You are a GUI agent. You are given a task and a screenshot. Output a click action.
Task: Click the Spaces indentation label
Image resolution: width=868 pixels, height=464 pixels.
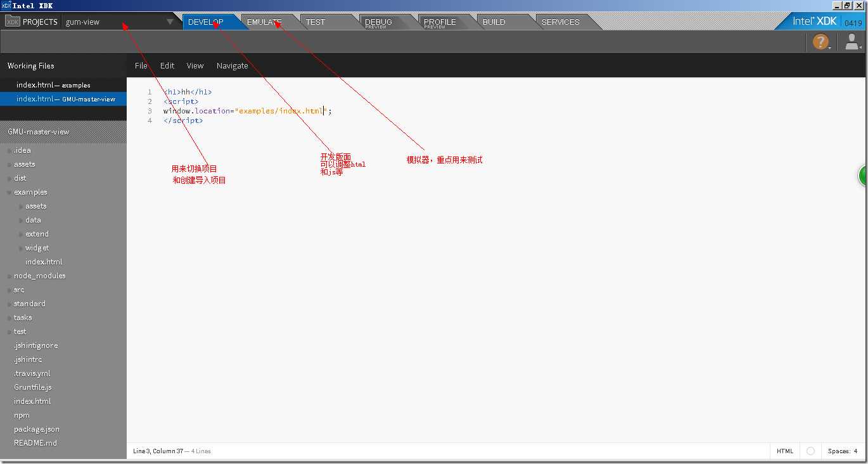click(839, 451)
